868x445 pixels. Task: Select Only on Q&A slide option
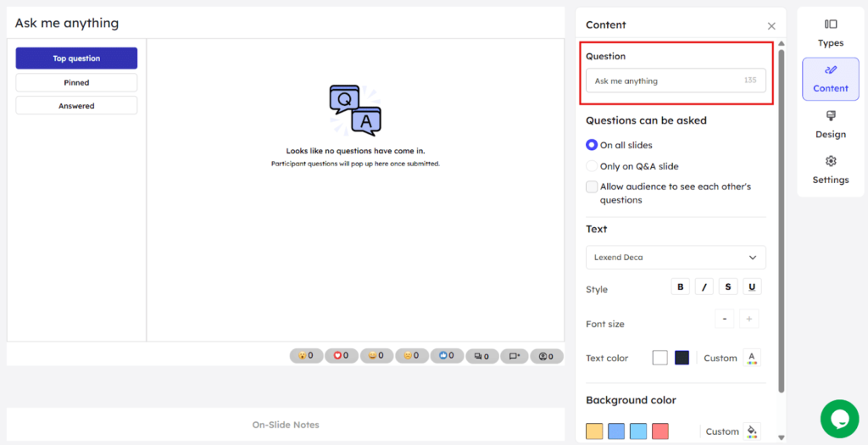pyautogui.click(x=592, y=166)
